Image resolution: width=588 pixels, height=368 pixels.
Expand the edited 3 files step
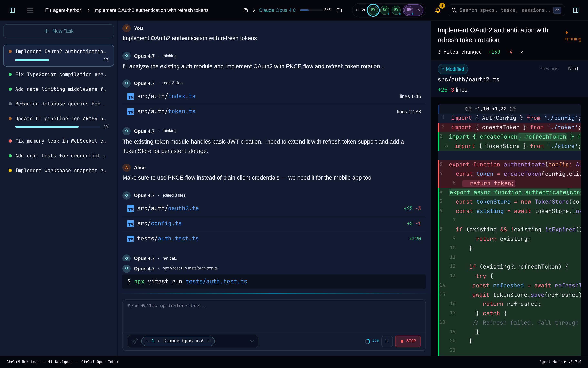click(174, 195)
